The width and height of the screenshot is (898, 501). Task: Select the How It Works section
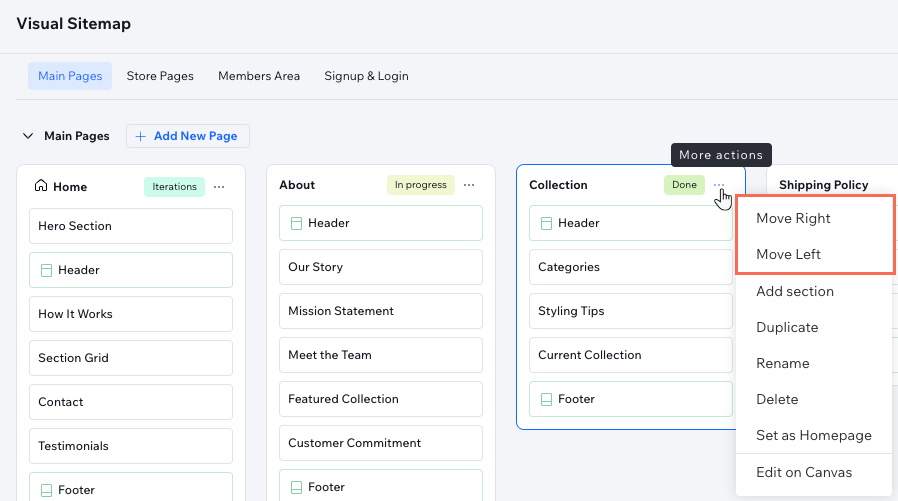[x=131, y=314]
